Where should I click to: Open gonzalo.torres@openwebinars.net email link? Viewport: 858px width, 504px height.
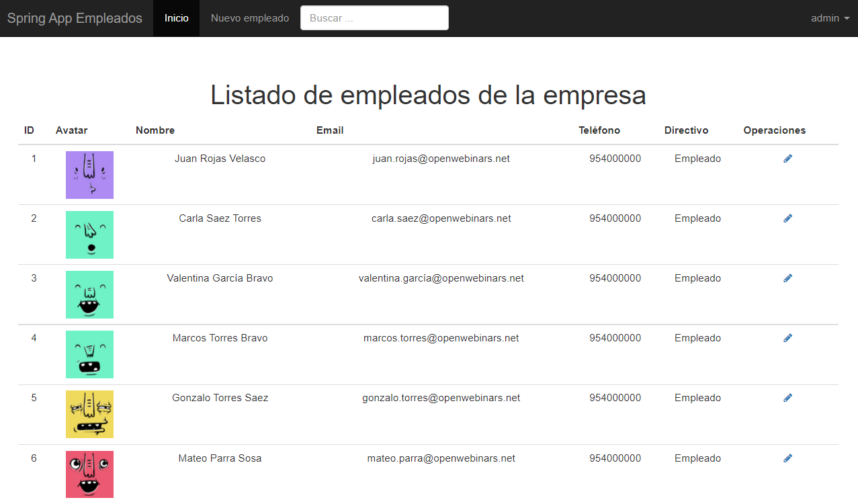coord(444,397)
